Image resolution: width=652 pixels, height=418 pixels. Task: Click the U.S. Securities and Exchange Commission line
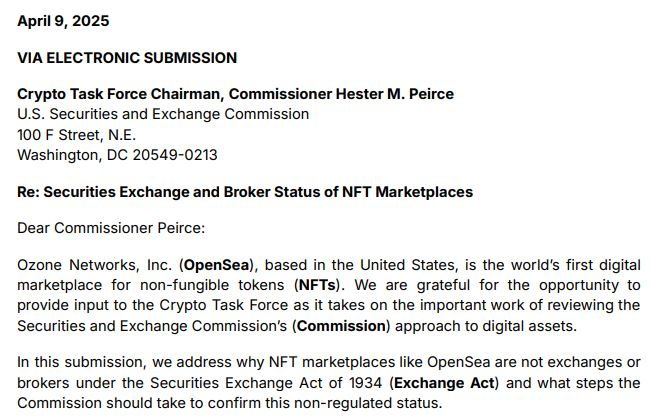[163, 114]
